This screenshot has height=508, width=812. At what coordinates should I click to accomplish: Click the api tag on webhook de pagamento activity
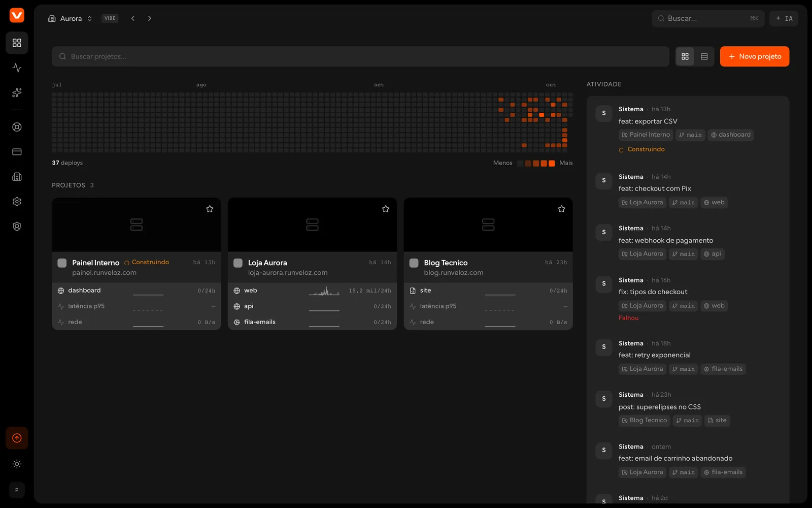(x=712, y=254)
